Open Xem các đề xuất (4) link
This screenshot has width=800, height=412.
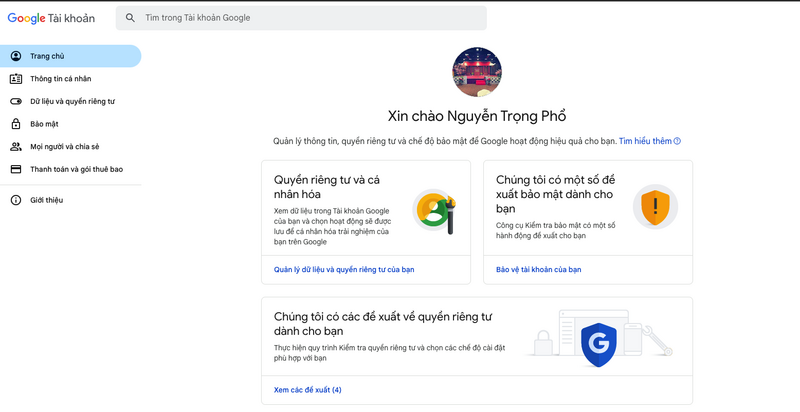(x=307, y=389)
